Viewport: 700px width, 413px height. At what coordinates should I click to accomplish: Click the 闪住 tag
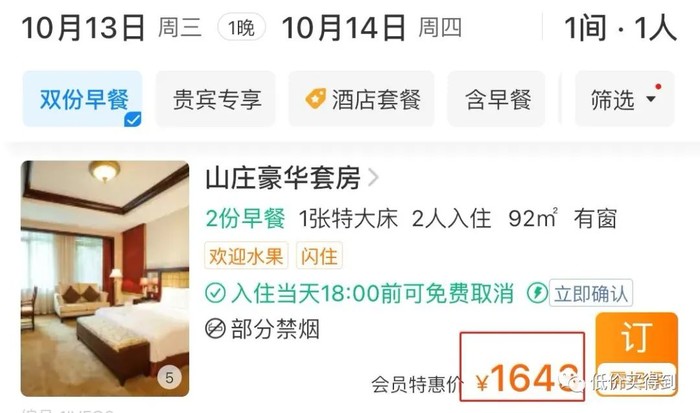coord(319,255)
